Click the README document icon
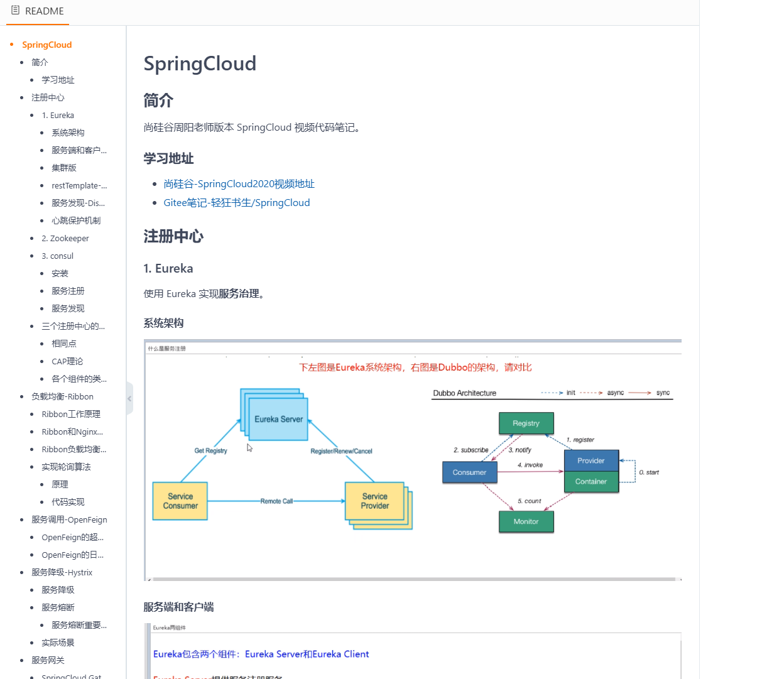 (x=16, y=11)
